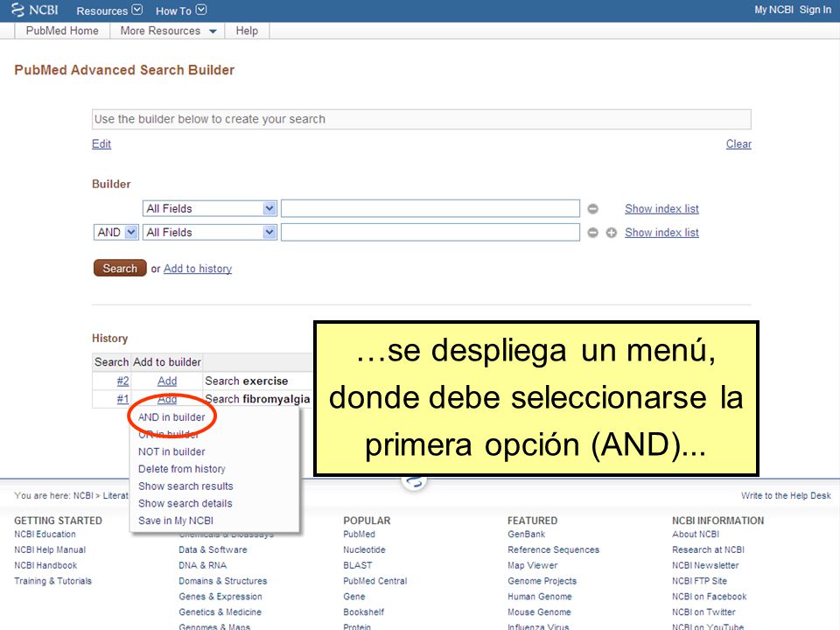
Task: Open NCBI on Twitter link
Action: (x=703, y=612)
